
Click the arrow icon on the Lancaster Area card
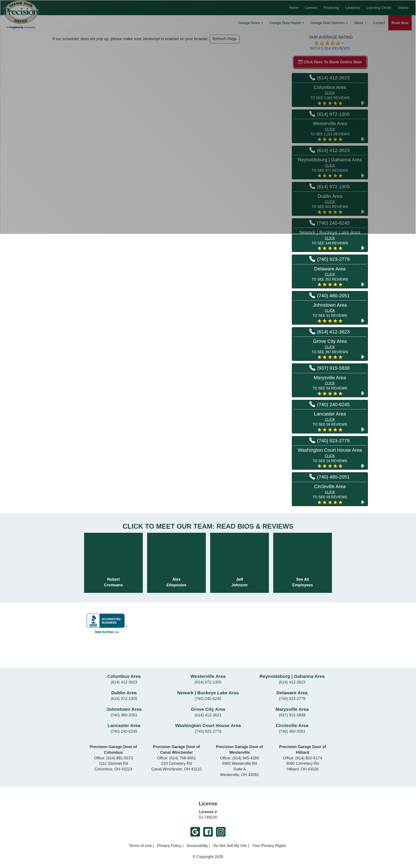[x=363, y=429]
